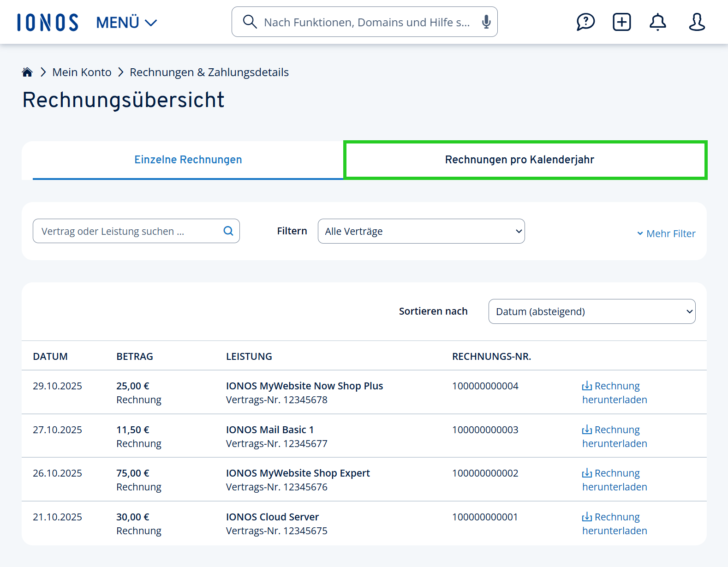Click the date 21.10.2025

57,517
